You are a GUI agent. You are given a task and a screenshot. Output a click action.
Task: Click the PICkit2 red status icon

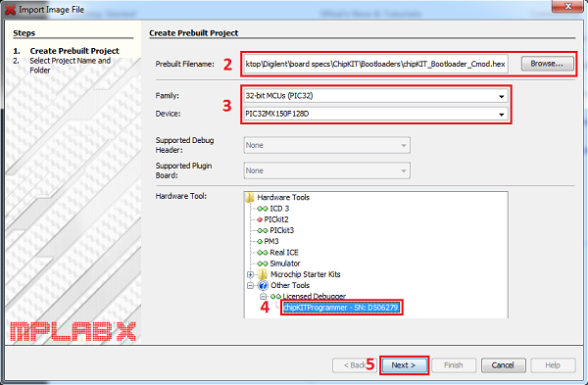[x=260, y=219]
